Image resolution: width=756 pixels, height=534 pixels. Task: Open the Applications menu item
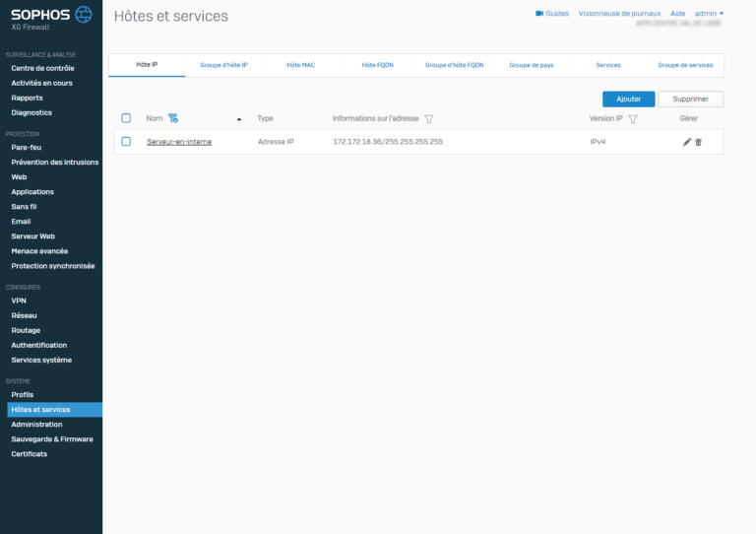click(32, 192)
